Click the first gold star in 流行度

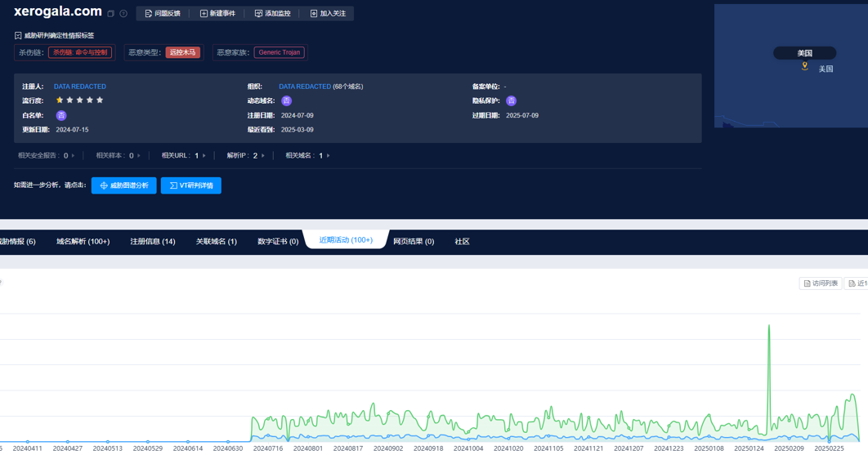pos(60,100)
